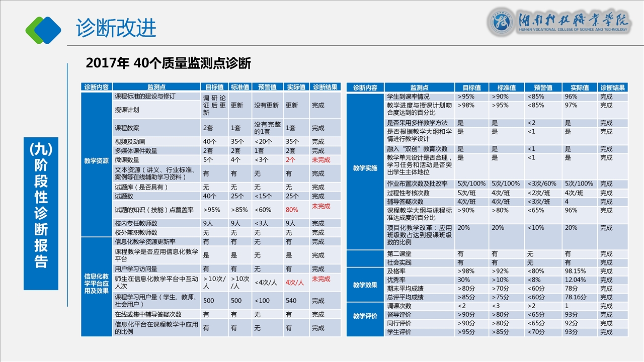Click the 教学实施 category cell
The height and width of the screenshot is (362, 644).
pos(365,168)
